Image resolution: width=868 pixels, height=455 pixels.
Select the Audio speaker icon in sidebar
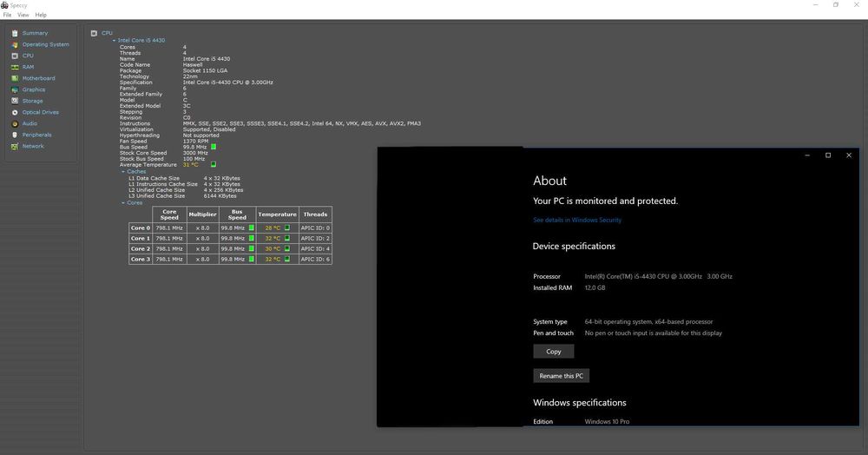15,123
